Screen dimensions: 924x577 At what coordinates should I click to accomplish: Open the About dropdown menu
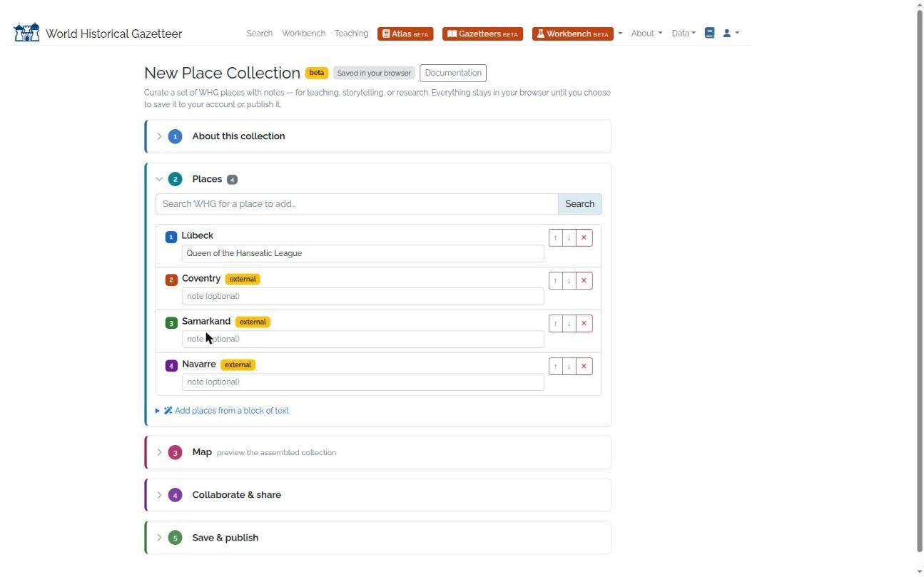coord(646,34)
